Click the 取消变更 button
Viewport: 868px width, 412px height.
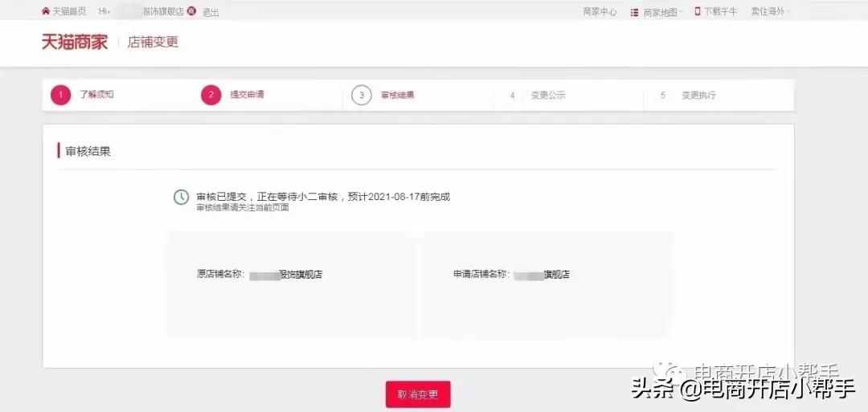tap(418, 394)
